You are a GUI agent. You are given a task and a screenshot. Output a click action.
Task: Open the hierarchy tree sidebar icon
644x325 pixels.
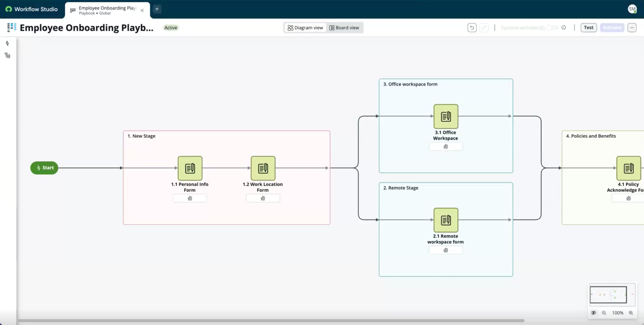[x=7, y=56]
